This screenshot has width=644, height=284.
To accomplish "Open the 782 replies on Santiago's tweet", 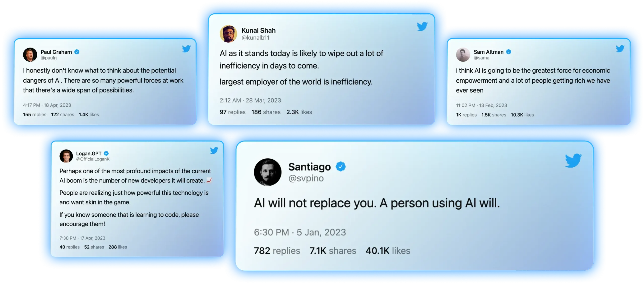I will (x=277, y=250).
